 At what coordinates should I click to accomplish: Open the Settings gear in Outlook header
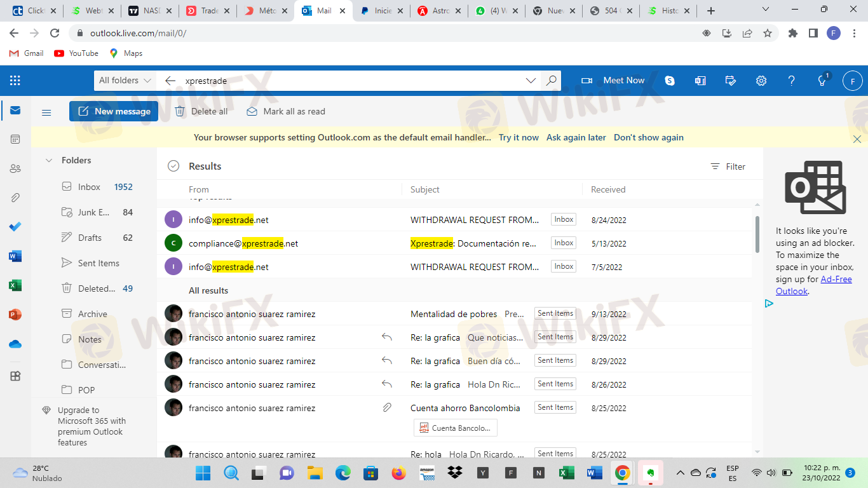(761, 81)
